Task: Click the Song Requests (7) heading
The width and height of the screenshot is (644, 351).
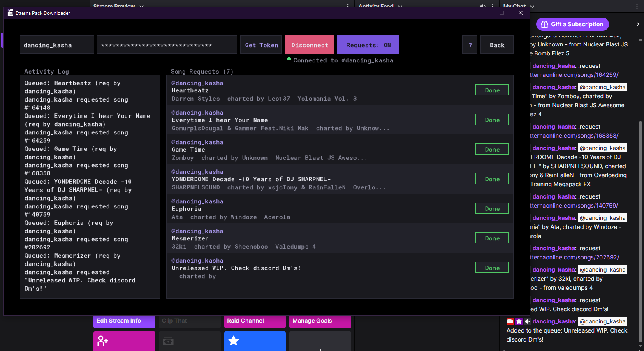Action: tap(202, 72)
